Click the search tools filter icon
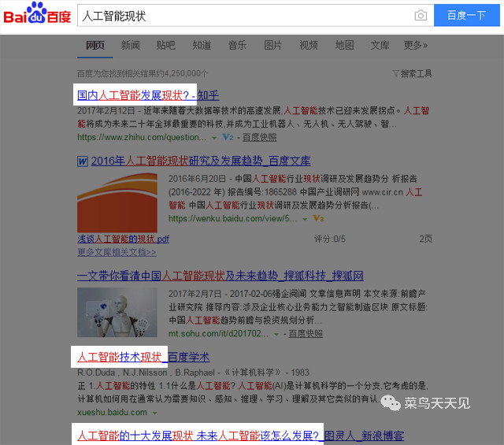Image resolution: width=504 pixels, height=445 pixels. [x=395, y=73]
